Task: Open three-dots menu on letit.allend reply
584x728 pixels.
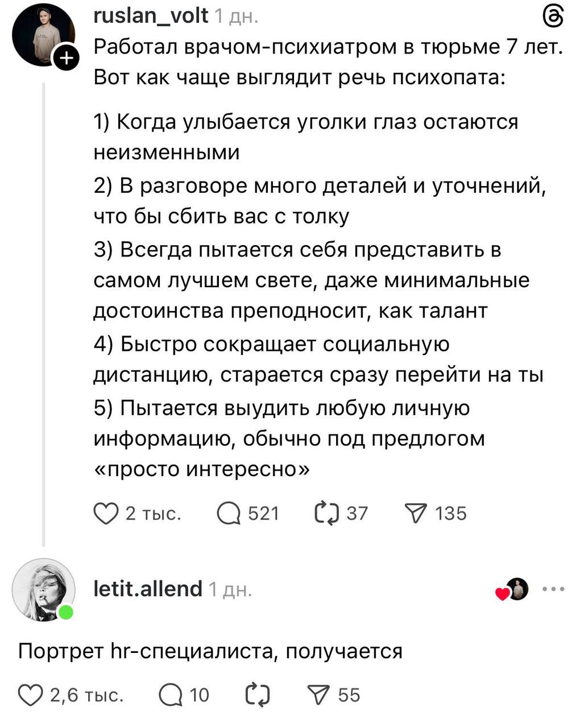Action: (x=553, y=589)
